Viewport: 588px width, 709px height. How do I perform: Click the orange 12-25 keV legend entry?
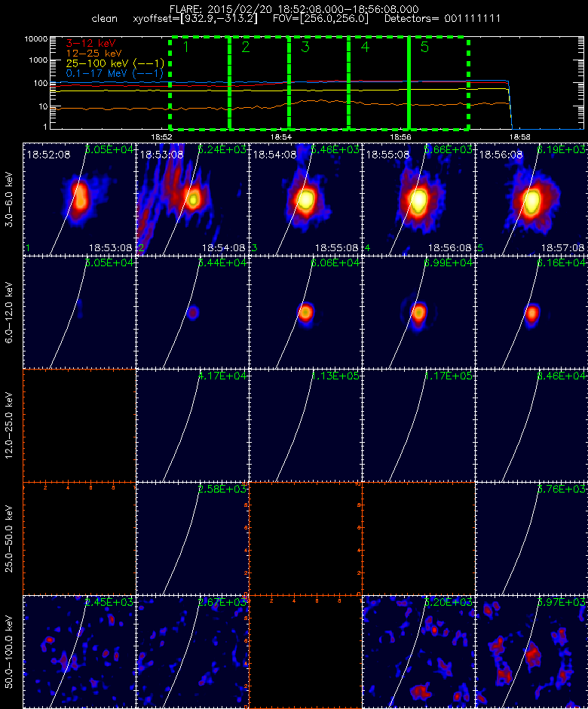coord(93,54)
